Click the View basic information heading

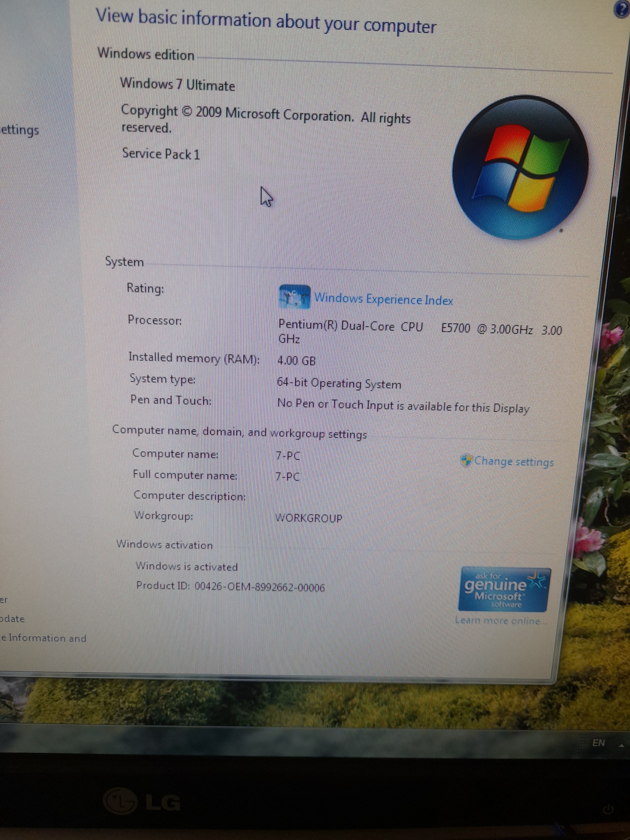pos(266,21)
